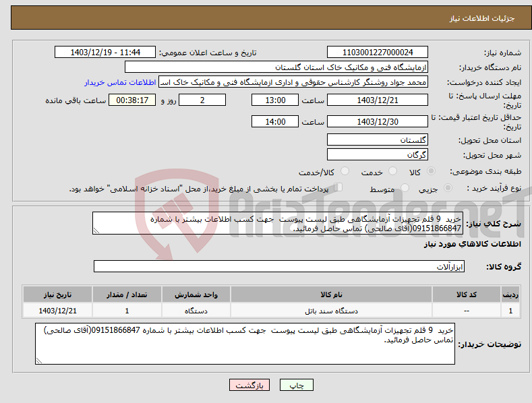Click the remaining days field showing 2
Screen dimensions: 532x403
click(x=202, y=100)
